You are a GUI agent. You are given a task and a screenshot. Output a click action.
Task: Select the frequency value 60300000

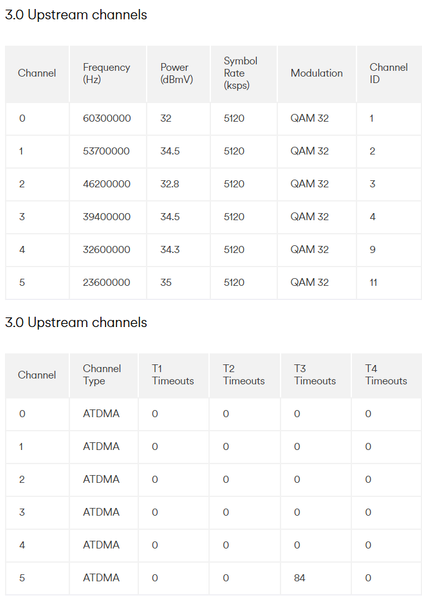point(107,118)
